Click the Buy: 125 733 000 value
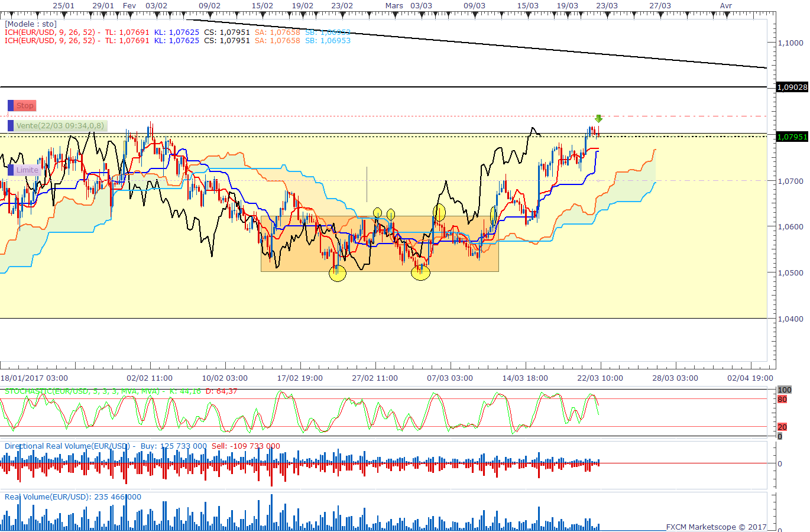 [174, 446]
